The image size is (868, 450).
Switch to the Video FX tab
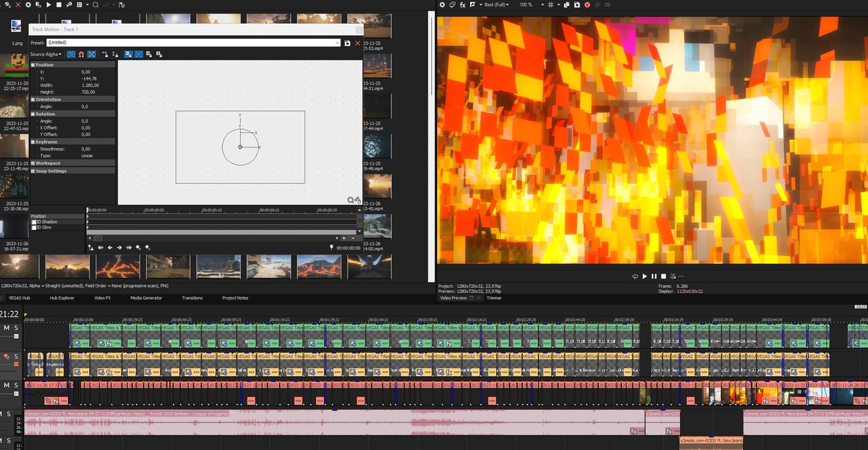[103, 297]
